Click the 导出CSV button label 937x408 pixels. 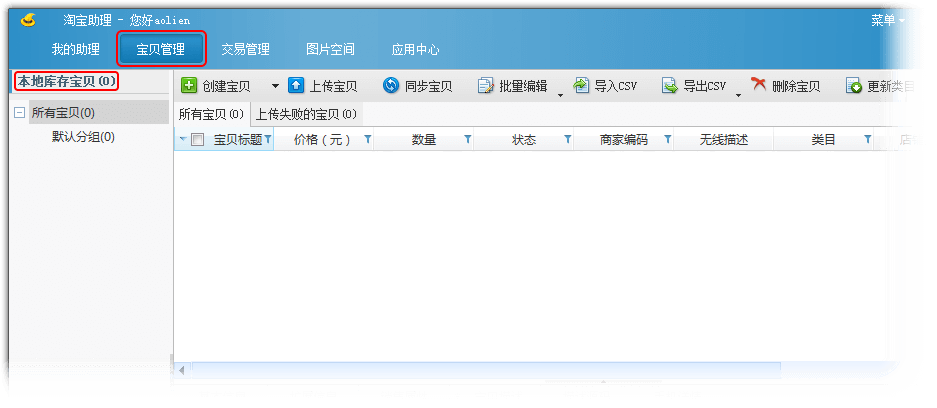[705, 86]
